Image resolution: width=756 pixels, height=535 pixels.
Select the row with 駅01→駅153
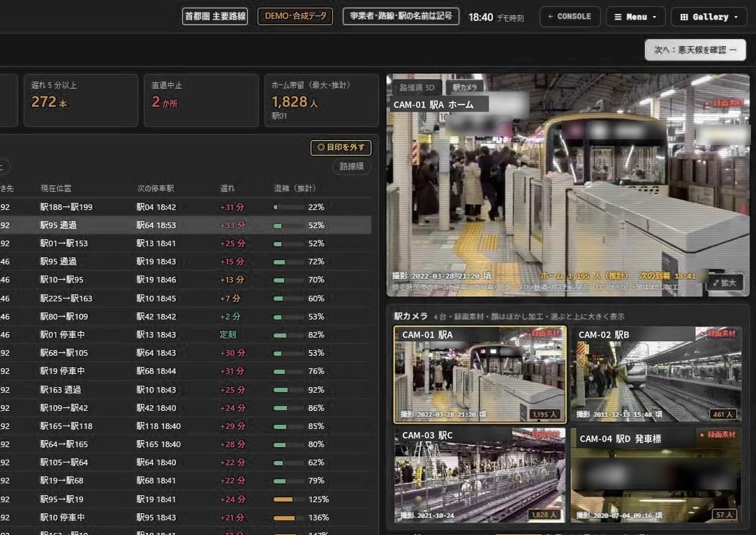(x=186, y=243)
